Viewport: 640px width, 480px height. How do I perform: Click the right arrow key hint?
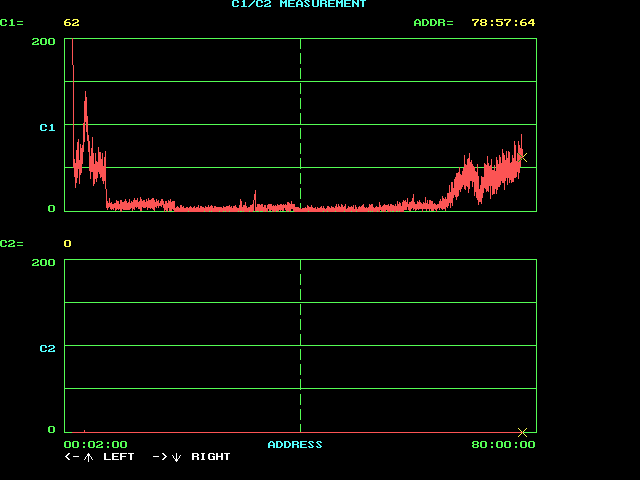(x=160, y=457)
